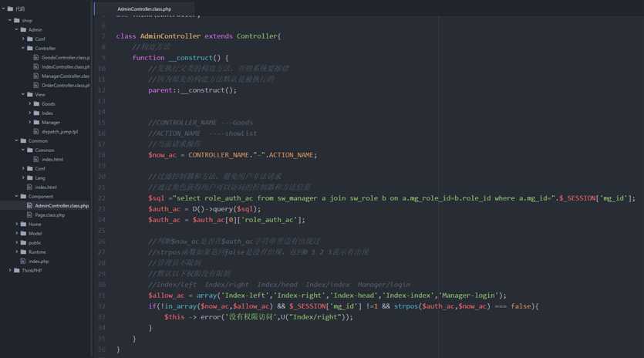Collapse the View folder arrow
The width and height of the screenshot is (644, 358).
tap(23, 95)
